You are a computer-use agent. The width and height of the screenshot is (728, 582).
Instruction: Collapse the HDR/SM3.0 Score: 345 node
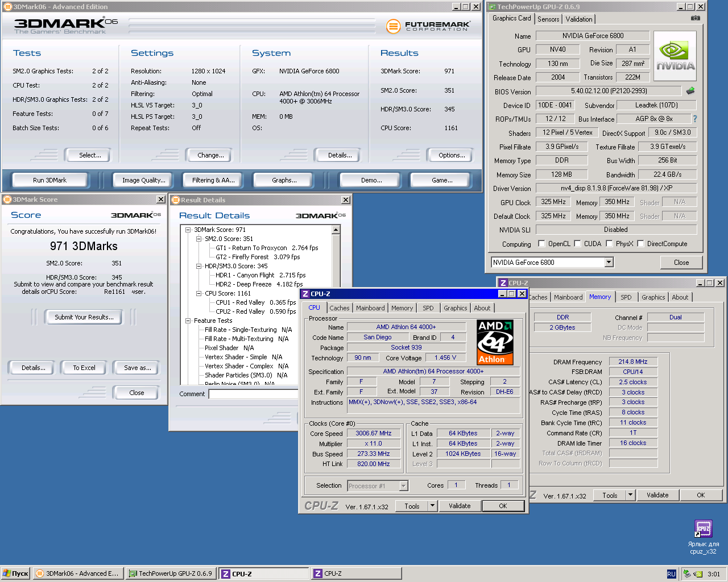[199, 266]
